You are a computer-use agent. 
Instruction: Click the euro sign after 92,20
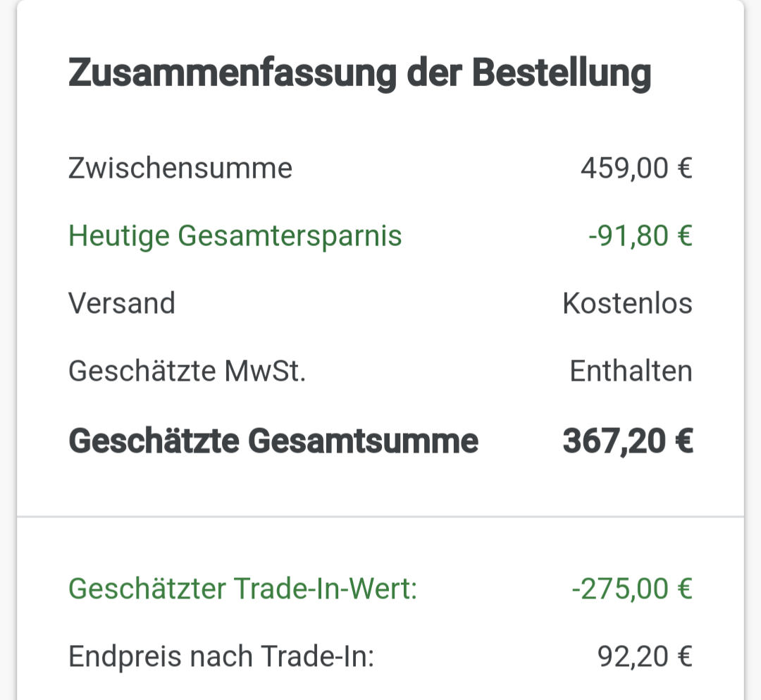[x=683, y=657]
